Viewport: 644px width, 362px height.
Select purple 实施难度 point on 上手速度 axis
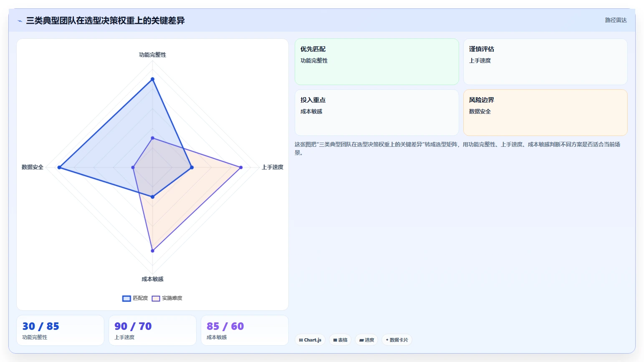coord(241,168)
